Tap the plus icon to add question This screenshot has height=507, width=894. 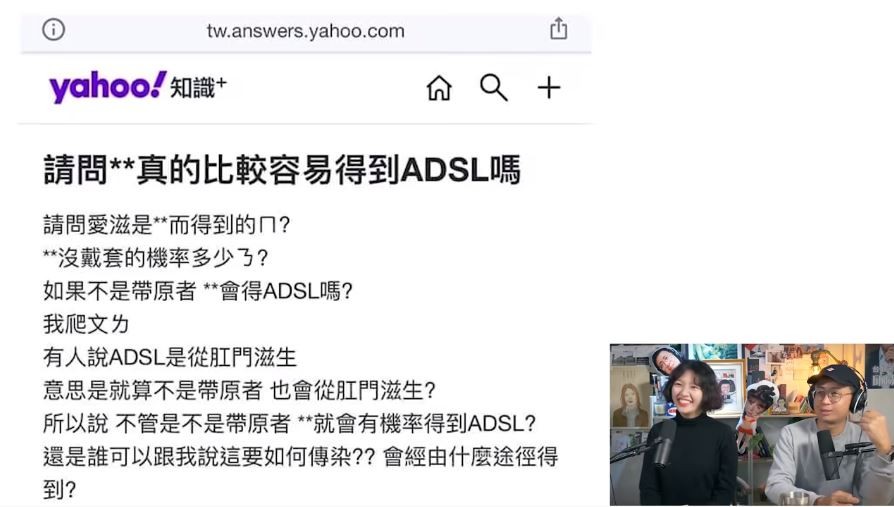(x=549, y=88)
